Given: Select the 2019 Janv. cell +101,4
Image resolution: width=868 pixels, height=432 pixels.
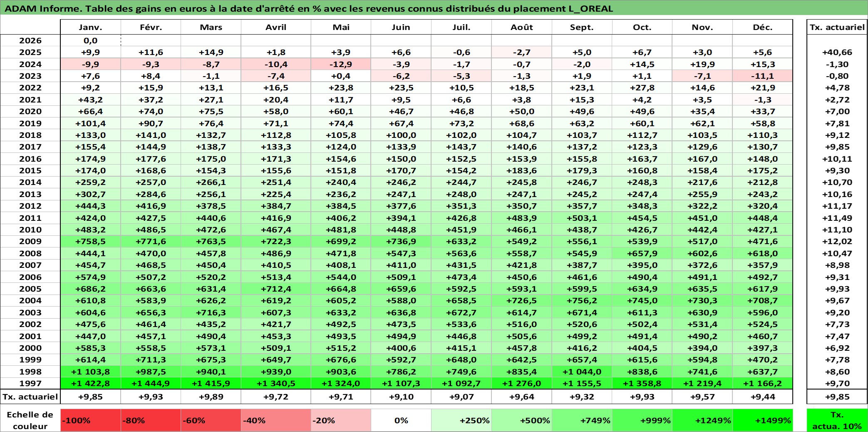Looking at the screenshot, I should click(91, 123).
